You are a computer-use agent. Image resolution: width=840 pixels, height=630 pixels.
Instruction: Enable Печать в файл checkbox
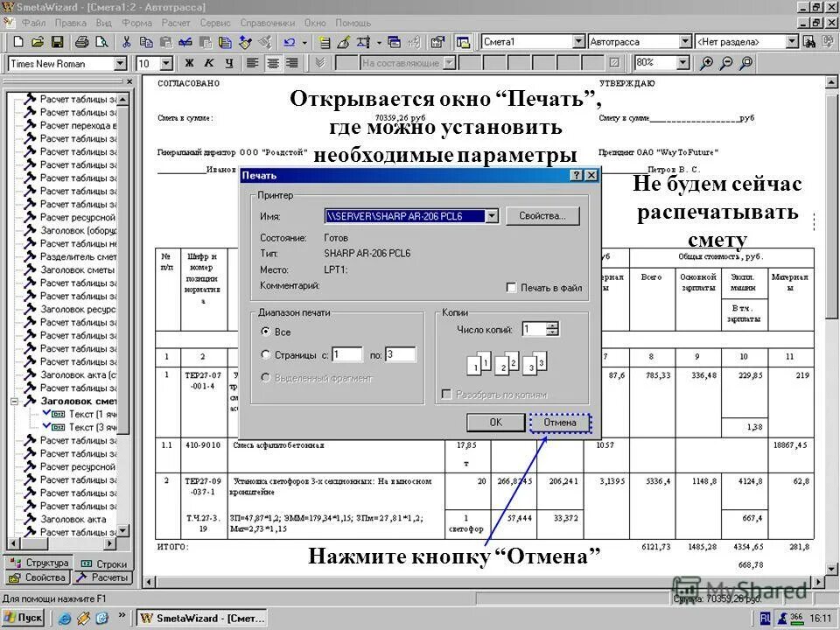pyautogui.click(x=512, y=285)
